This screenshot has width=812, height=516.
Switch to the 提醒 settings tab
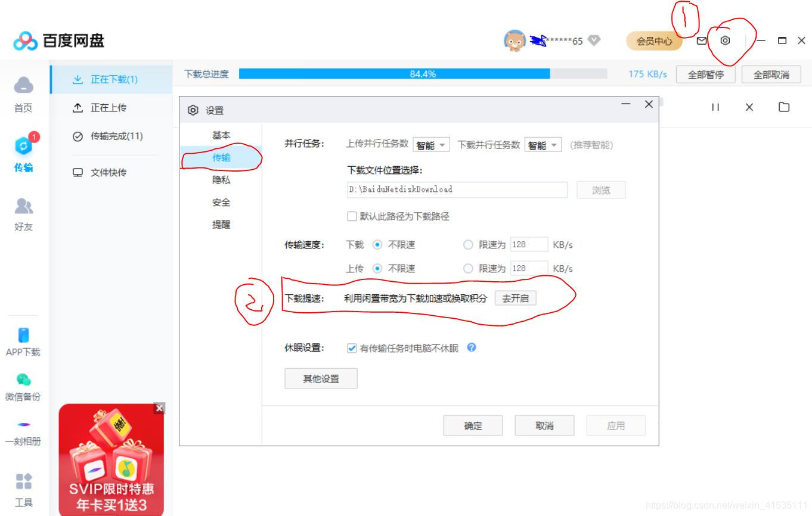point(221,225)
